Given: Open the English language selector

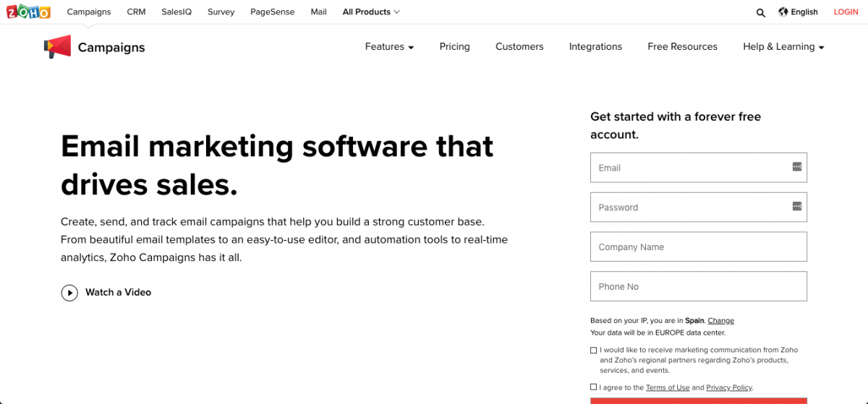Looking at the screenshot, I should 804,12.
